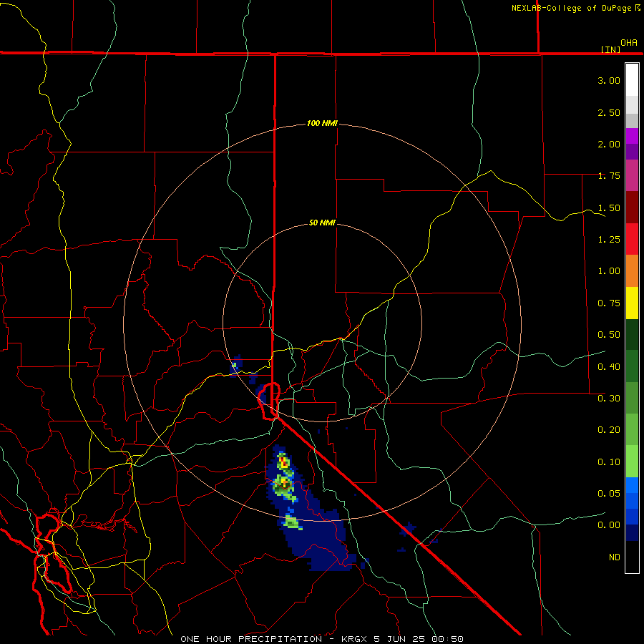Click the "OHA" product label
The image size is (644, 644).
click(629, 42)
